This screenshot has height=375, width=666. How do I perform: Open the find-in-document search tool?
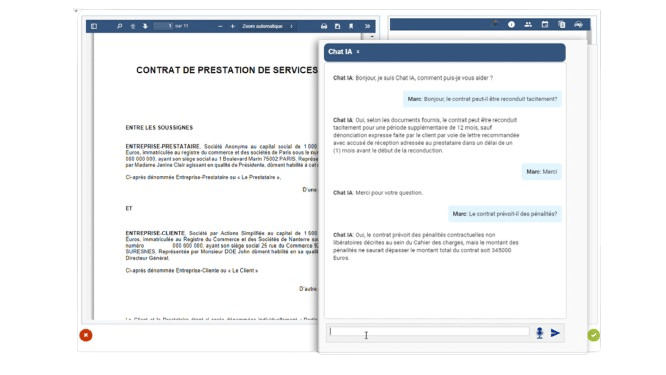(x=119, y=26)
